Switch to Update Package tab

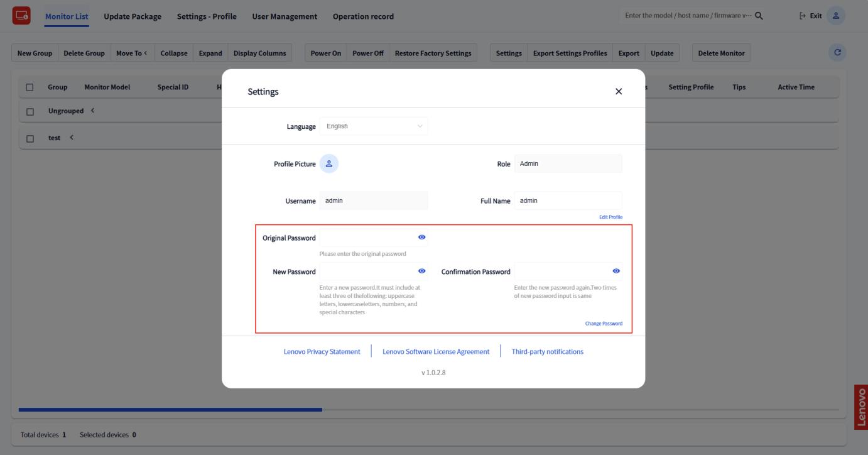(x=132, y=16)
